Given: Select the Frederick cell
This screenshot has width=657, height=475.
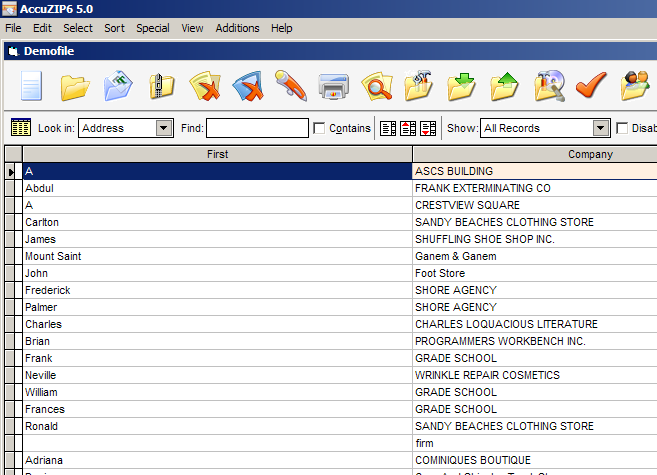Looking at the screenshot, I should coord(217,290).
